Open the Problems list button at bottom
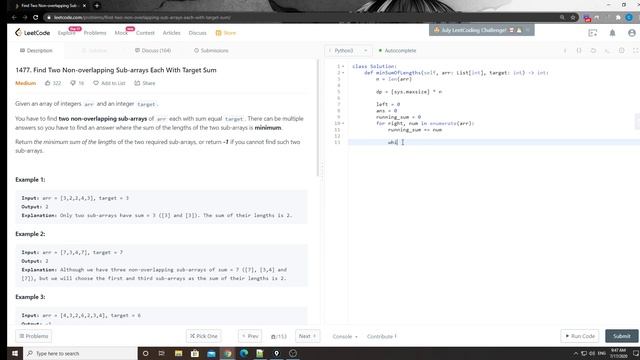 tap(33, 336)
